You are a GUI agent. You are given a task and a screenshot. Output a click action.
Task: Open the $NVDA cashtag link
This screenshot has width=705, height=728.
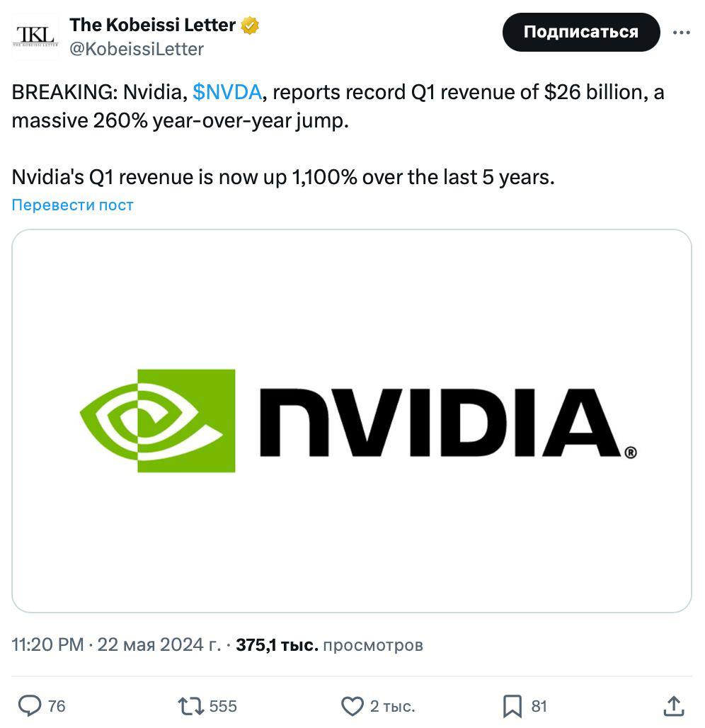click(x=227, y=92)
